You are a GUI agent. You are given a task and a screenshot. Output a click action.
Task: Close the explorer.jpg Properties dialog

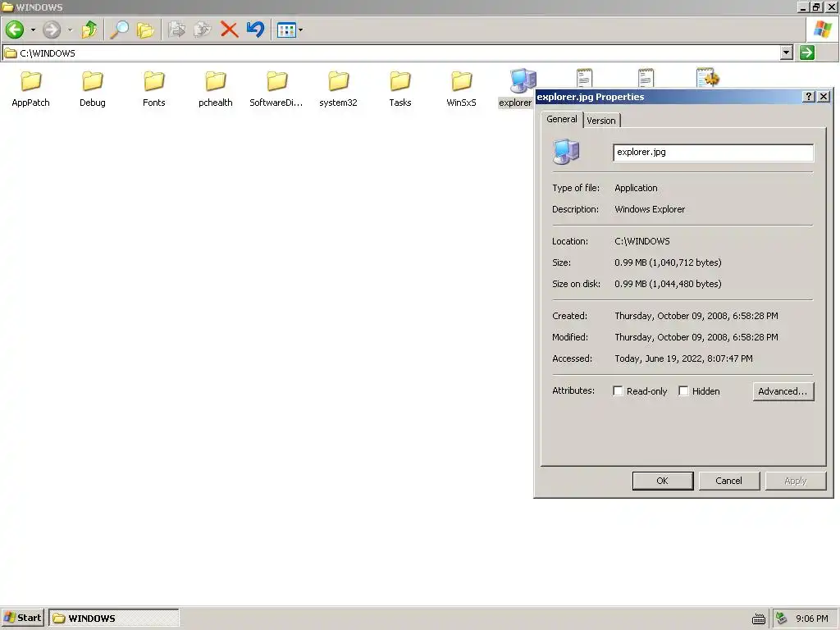[x=824, y=97]
